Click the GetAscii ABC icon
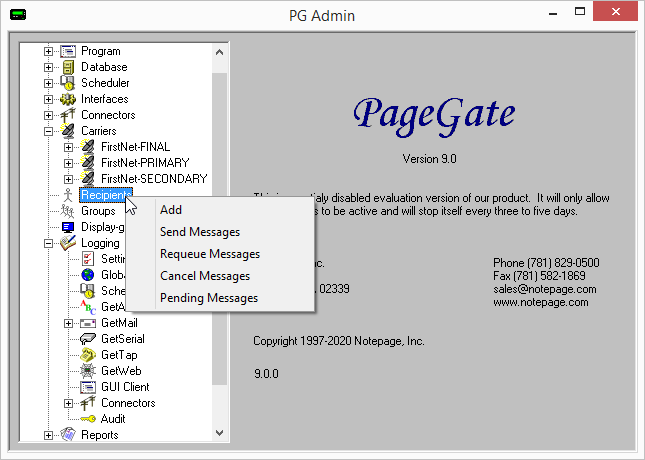 coord(88,307)
